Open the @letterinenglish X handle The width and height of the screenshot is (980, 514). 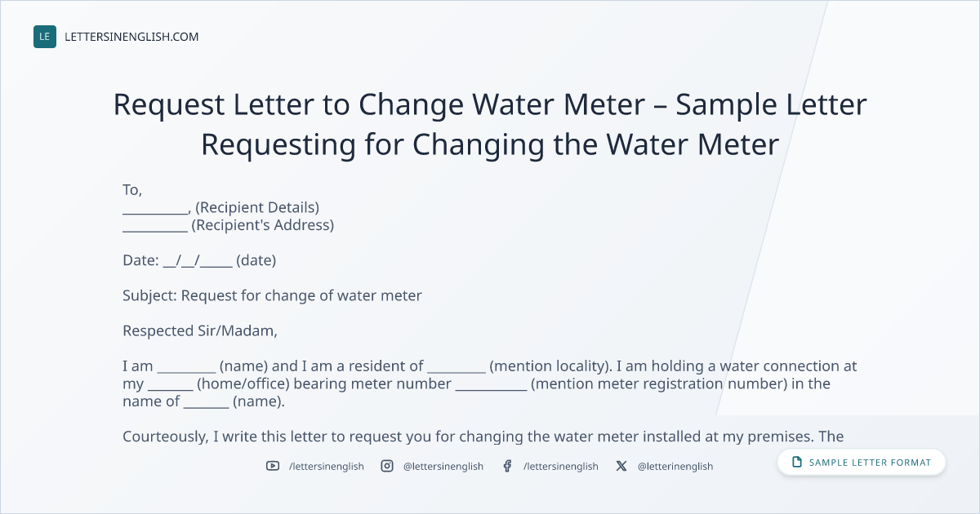click(x=675, y=466)
